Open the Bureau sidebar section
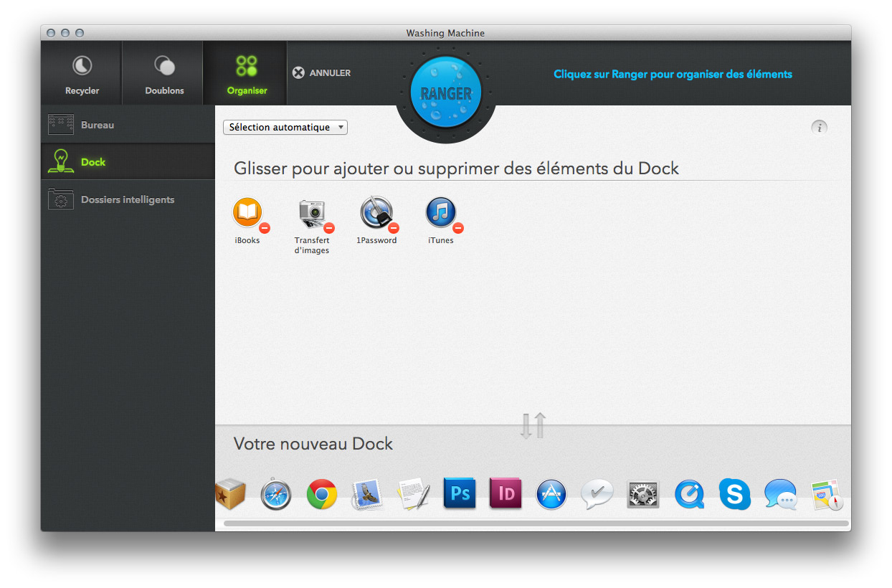 pos(128,125)
